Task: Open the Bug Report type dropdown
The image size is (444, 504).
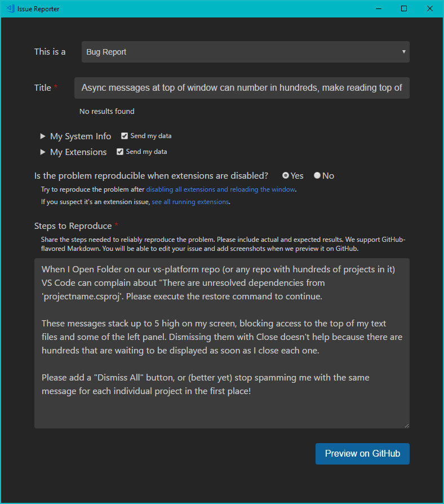Action: pos(245,51)
